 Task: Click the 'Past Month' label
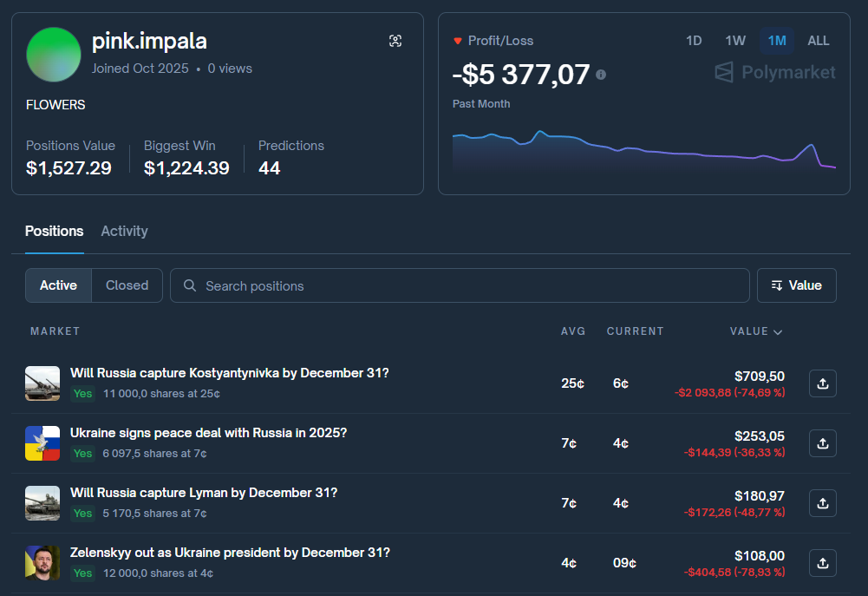click(x=481, y=103)
